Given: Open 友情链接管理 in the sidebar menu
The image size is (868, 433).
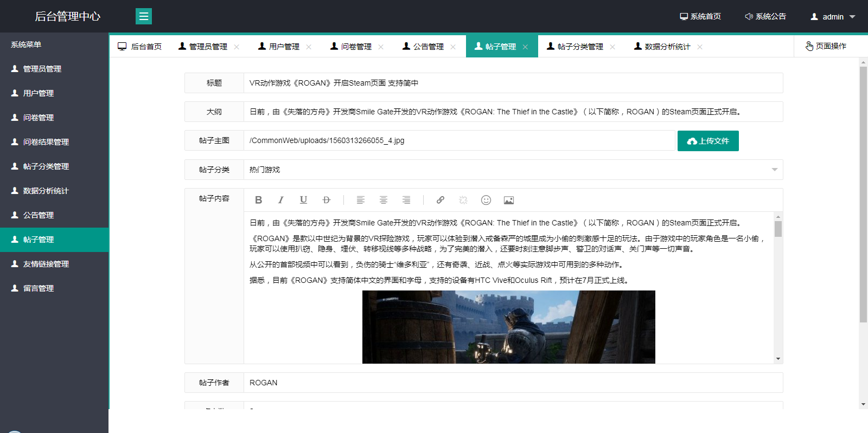Looking at the screenshot, I should tap(54, 264).
